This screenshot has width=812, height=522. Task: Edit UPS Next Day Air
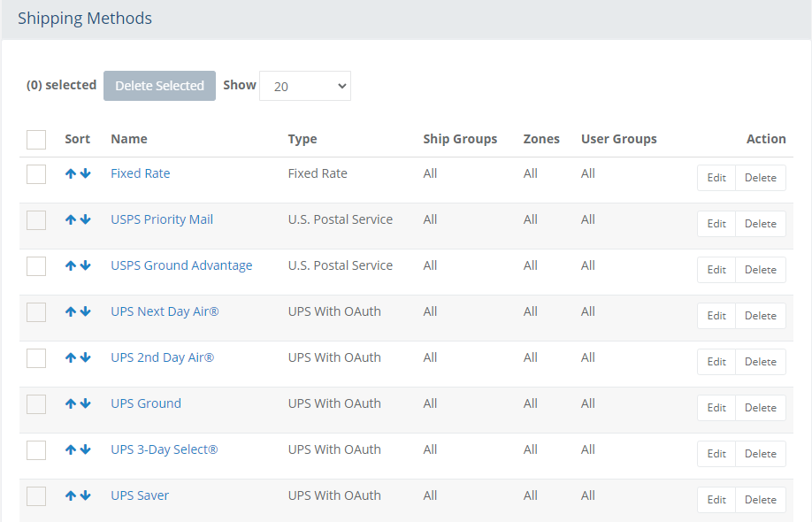point(716,316)
